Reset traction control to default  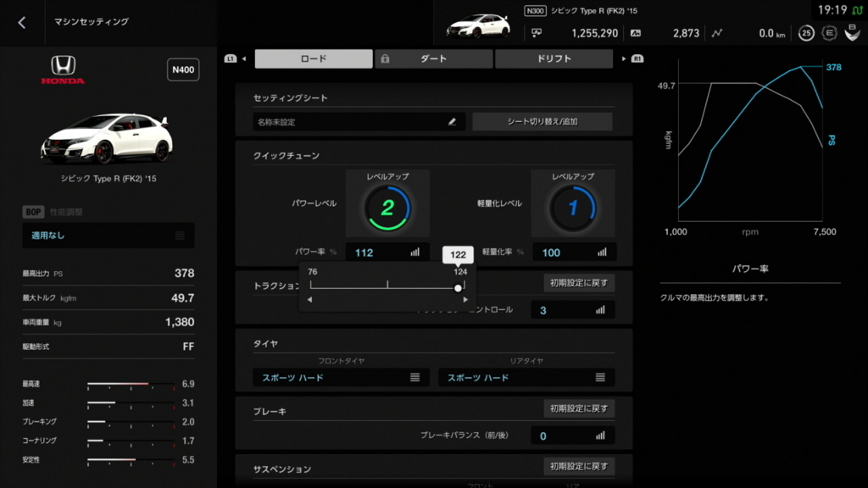(578, 283)
